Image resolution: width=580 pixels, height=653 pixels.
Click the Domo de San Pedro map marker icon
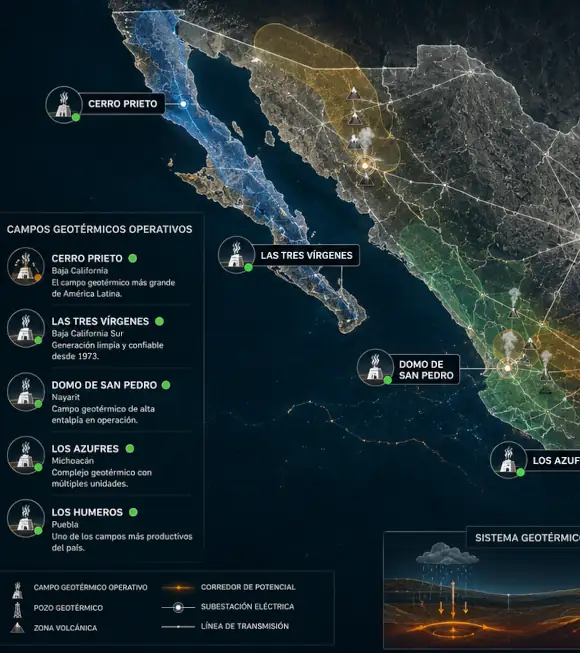pyautogui.click(x=375, y=367)
